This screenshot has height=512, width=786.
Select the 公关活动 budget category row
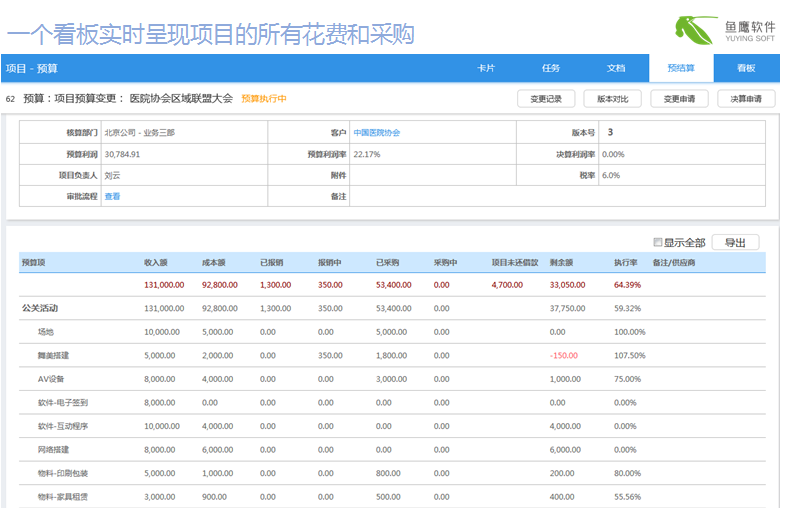pos(41,308)
